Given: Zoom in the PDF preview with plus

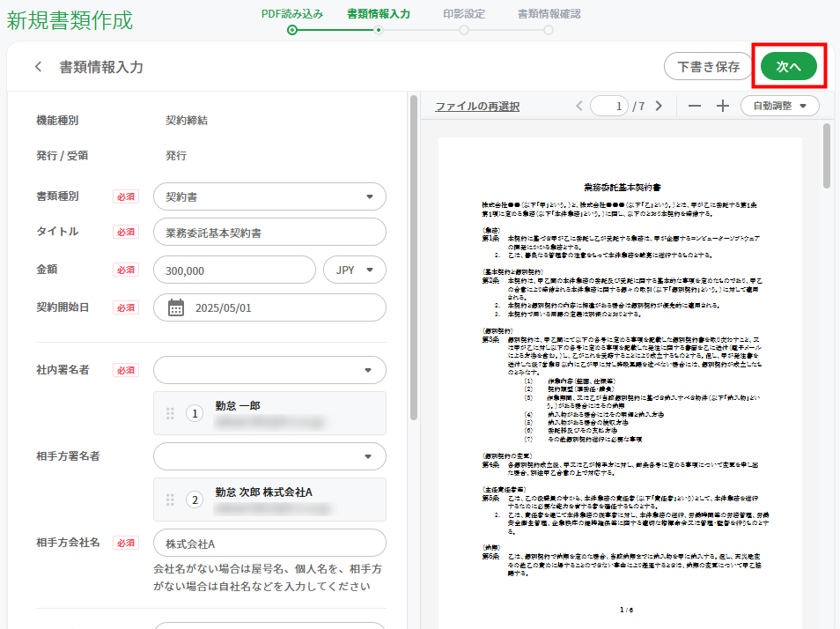Looking at the screenshot, I should pyautogui.click(x=723, y=106).
